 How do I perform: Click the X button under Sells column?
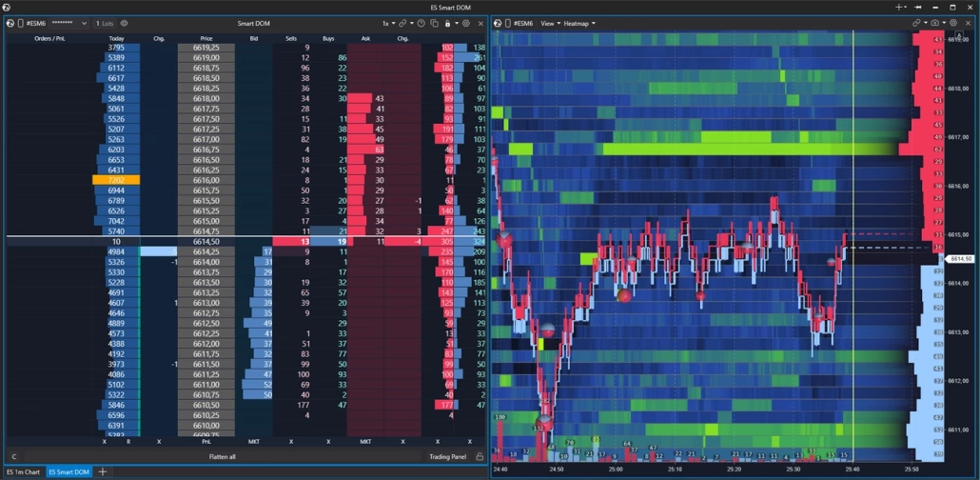click(x=291, y=441)
